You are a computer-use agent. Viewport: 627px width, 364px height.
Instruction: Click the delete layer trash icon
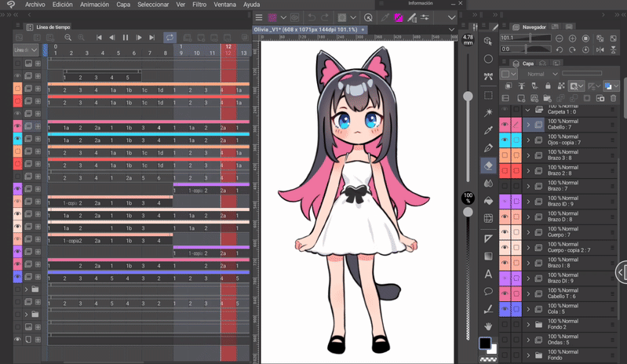pos(614,98)
